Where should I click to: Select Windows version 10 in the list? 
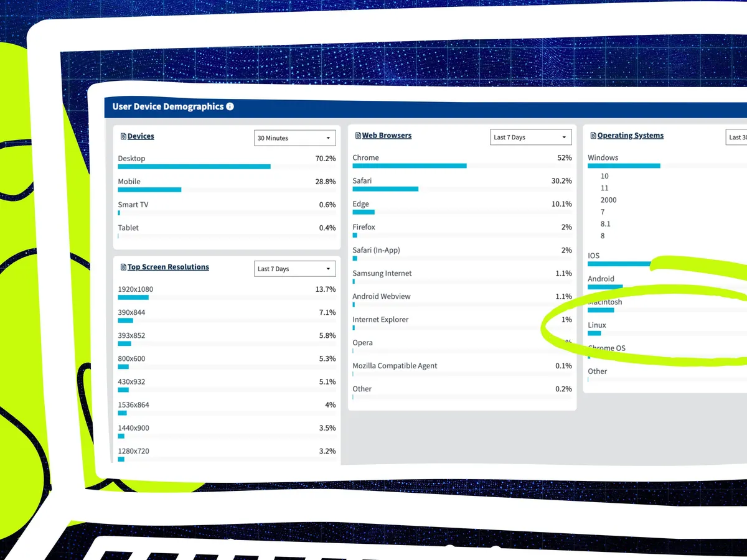click(604, 176)
